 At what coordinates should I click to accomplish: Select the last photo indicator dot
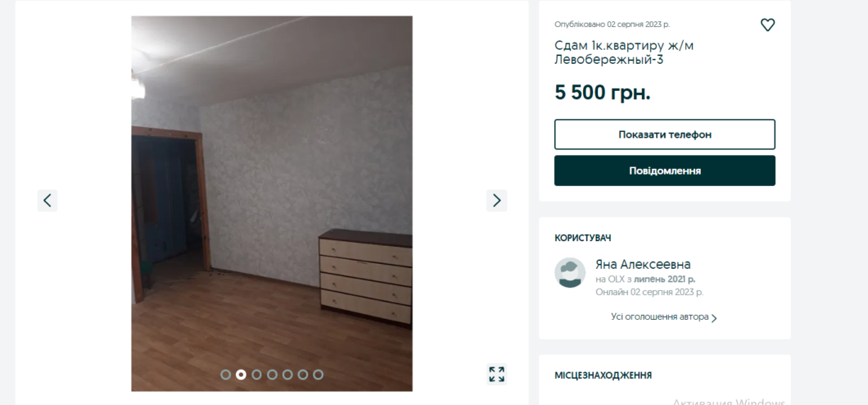click(x=319, y=375)
